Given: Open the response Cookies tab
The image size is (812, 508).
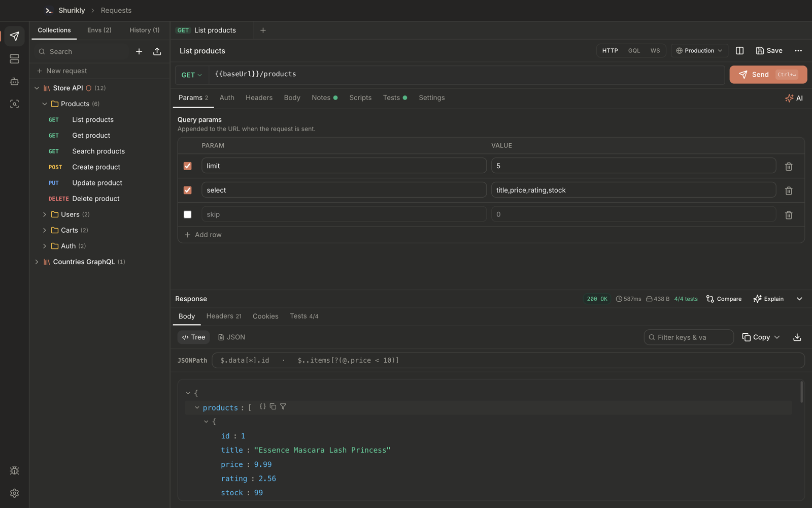Looking at the screenshot, I should (x=265, y=316).
